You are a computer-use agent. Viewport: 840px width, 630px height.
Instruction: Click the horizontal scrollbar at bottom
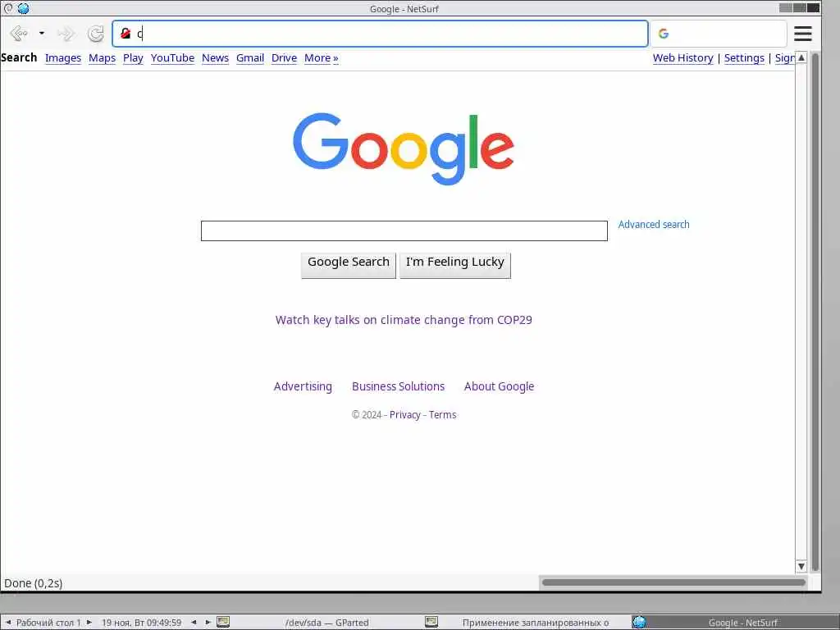coord(673,582)
